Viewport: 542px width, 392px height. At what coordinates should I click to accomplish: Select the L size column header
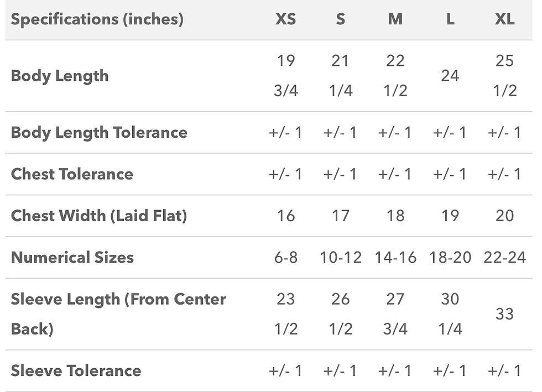(x=450, y=19)
